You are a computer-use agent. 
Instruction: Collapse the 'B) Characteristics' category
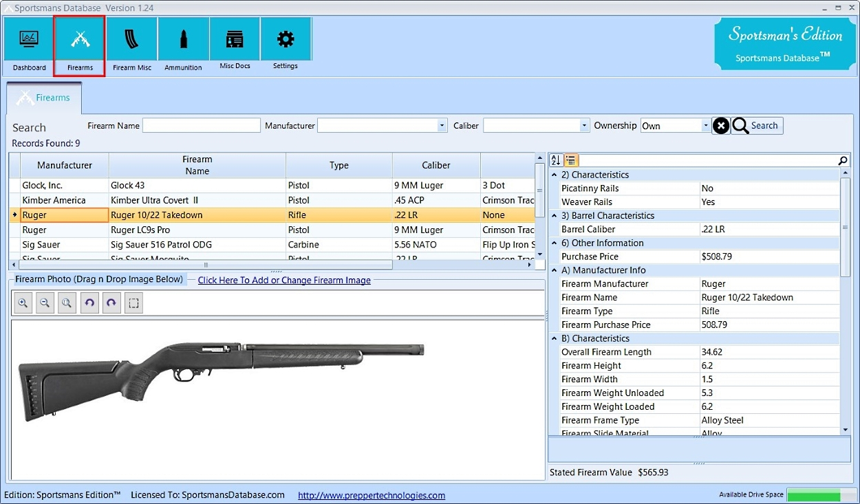coord(555,338)
